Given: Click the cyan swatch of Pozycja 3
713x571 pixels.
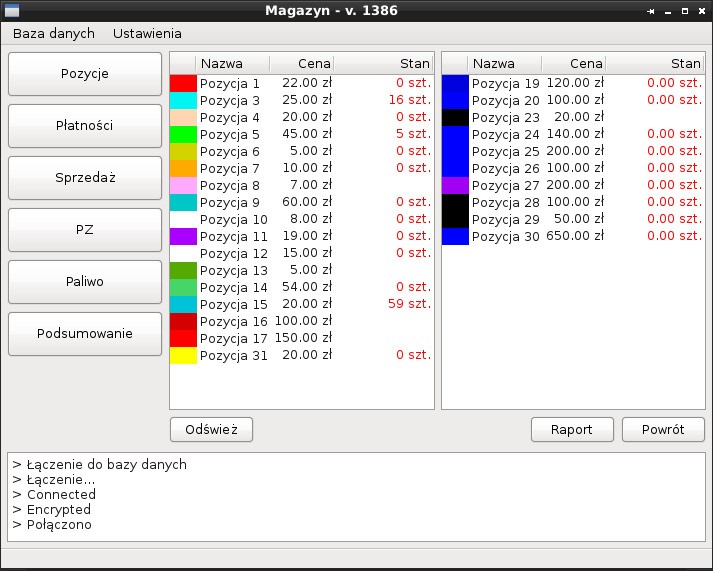Looking at the screenshot, I should click(183, 100).
